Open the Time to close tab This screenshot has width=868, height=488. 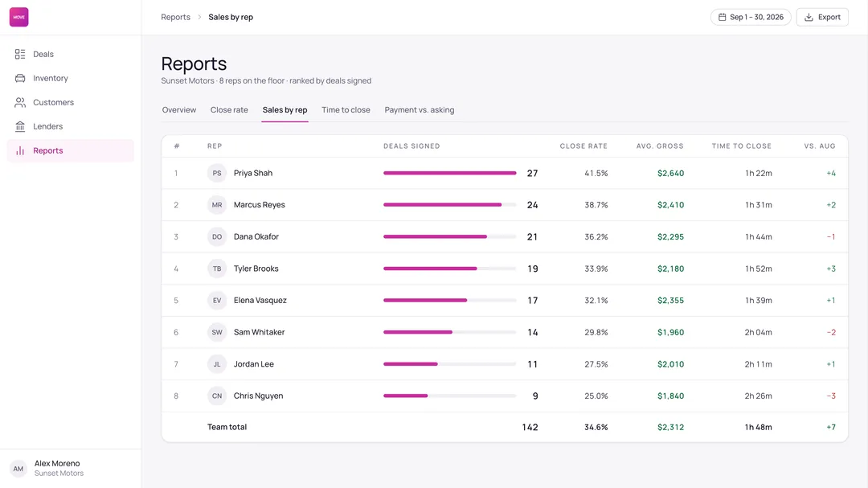(x=346, y=109)
